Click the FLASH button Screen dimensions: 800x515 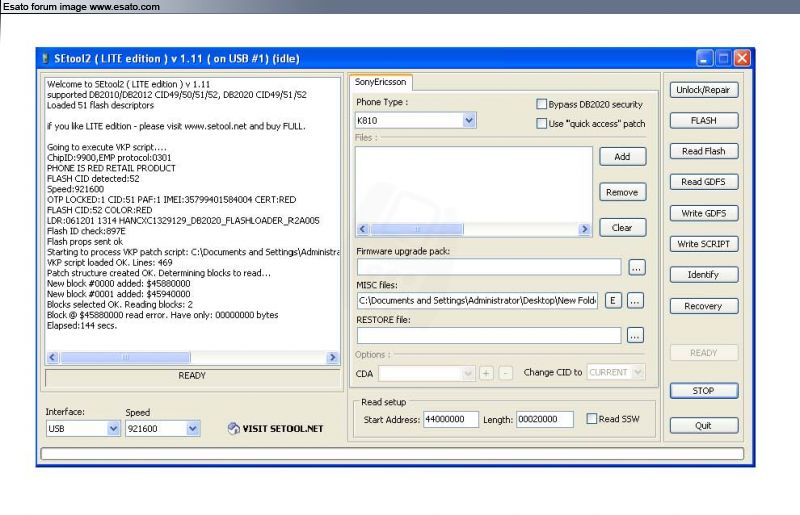pyautogui.click(x=704, y=120)
